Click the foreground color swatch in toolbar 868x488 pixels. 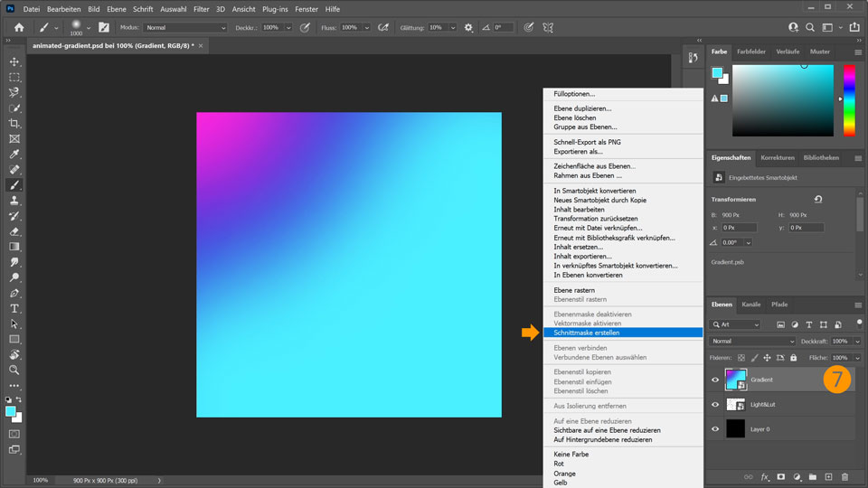(x=11, y=411)
